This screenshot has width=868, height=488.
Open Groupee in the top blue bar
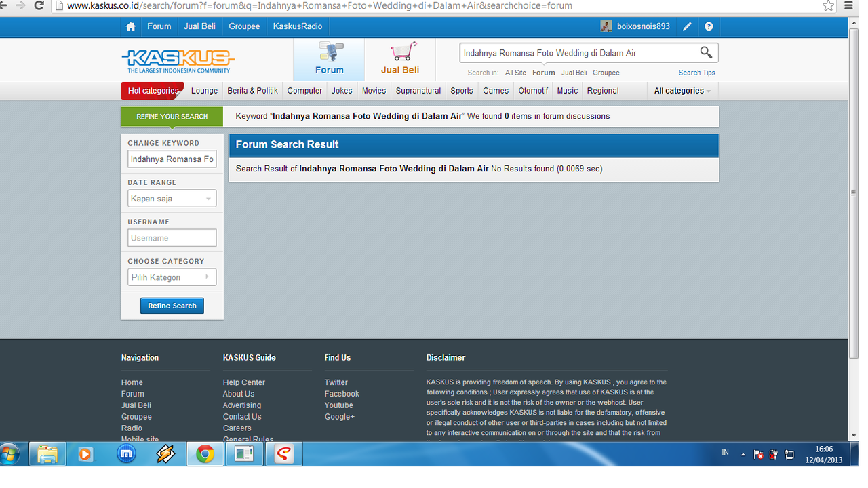coord(244,26)
